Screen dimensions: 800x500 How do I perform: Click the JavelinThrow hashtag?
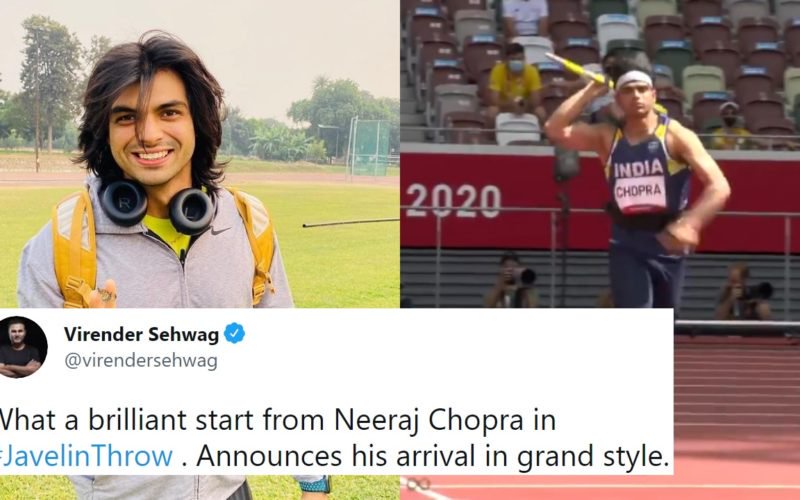[x=86, y=456]
